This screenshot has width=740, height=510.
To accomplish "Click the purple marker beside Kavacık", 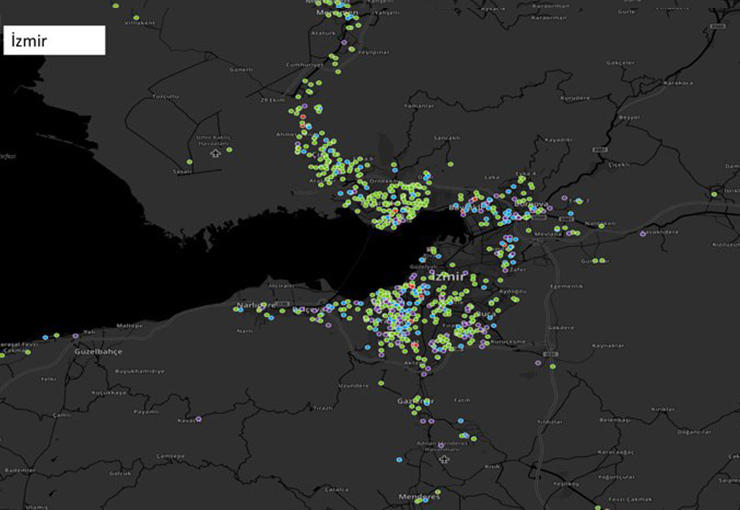I will (x=198, y=420).
